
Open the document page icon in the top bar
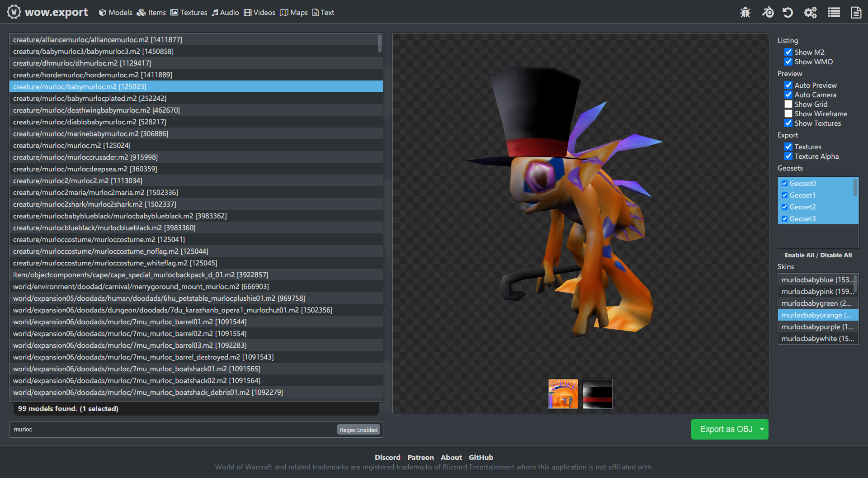click(856, 12)
